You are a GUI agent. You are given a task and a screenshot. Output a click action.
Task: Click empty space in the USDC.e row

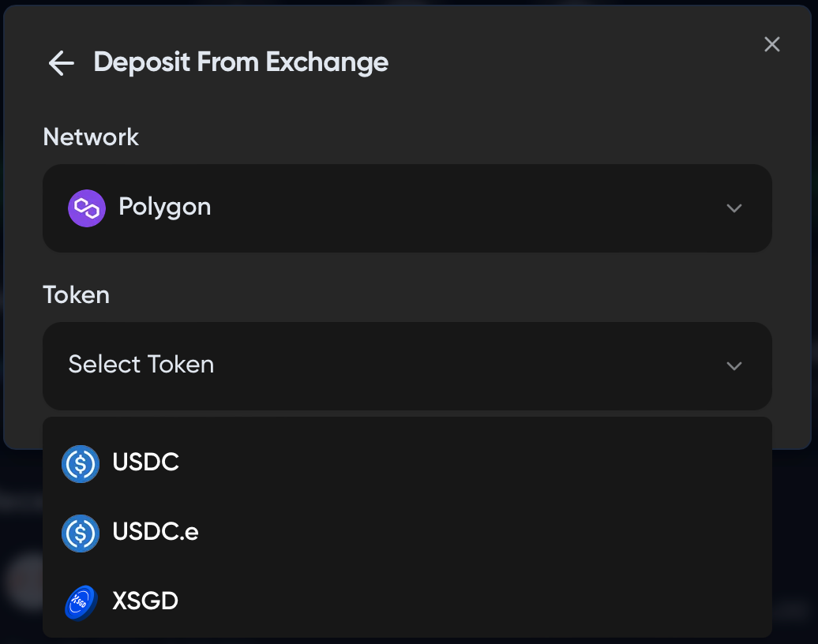coord(474,533)
